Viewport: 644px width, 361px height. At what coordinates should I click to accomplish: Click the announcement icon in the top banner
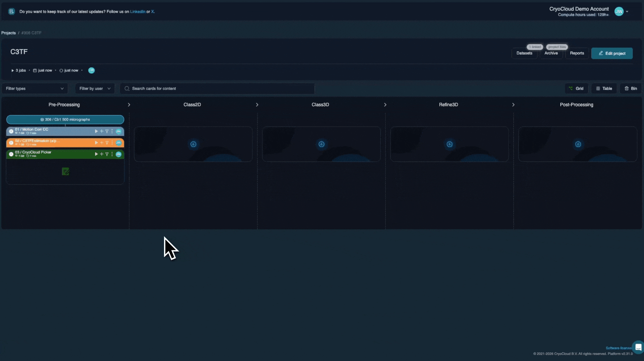click(x=12, y=11)
